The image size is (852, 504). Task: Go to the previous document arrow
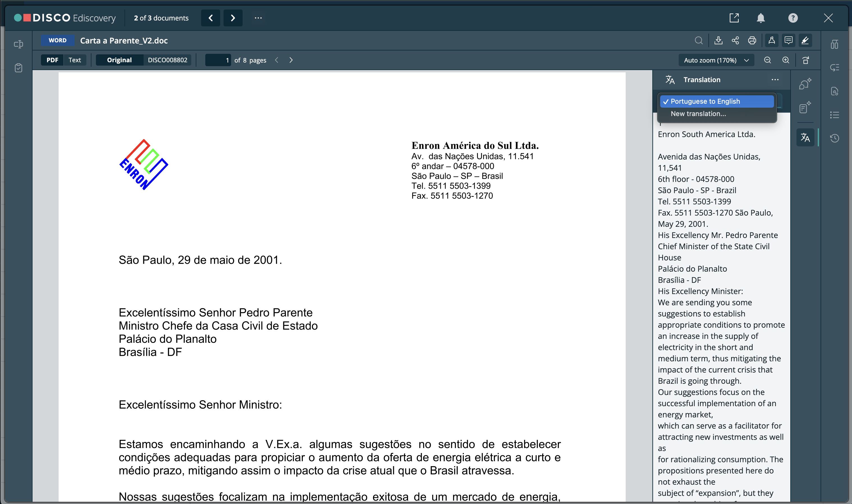pos(211,18)
